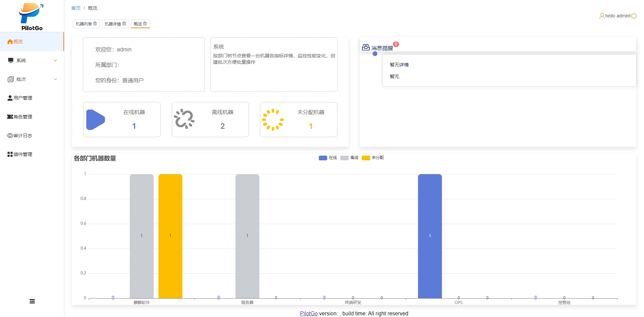
Task: Toggle 未分配 series in chart legend
Action: point(373,158)
